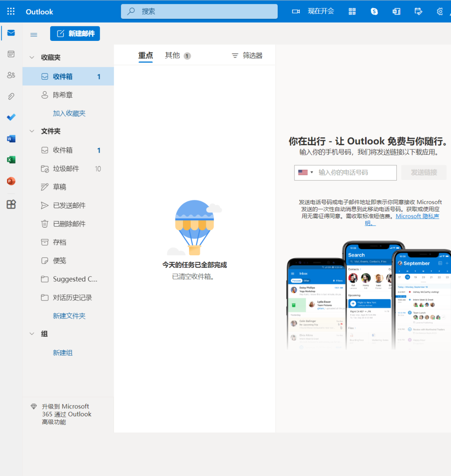This screenshot has width=451, height=476.
Task: Open the QR code icon in header
Action: [352, 12]
